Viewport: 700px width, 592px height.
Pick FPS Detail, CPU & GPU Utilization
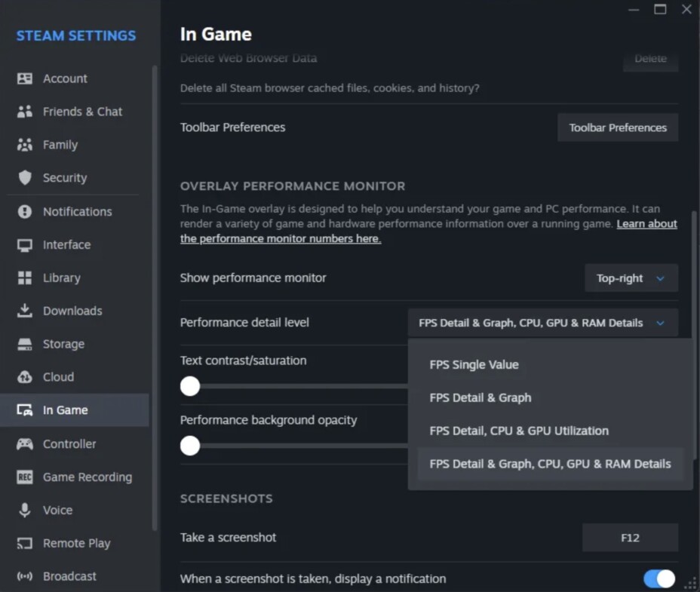click(x=518, y=431)
